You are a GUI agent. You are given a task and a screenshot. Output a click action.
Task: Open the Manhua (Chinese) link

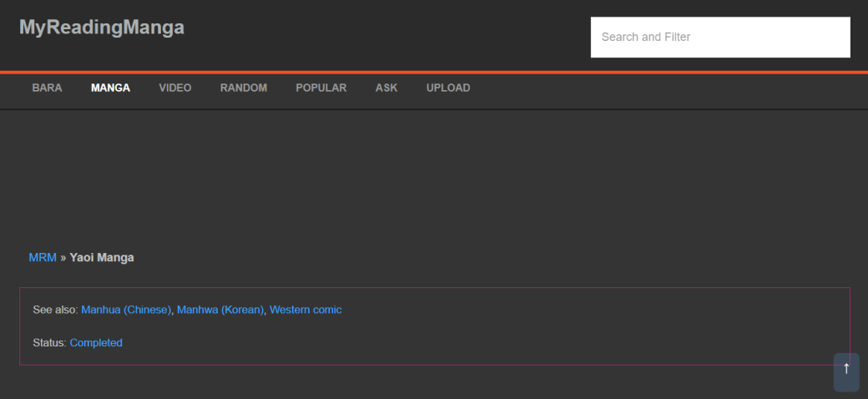[x=126, y=310]
